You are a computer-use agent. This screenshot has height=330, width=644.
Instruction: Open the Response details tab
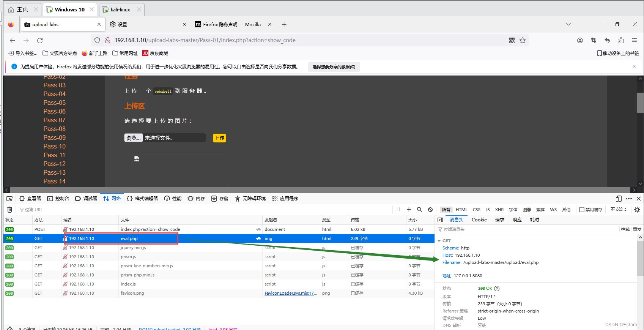(x=517, y=220)
